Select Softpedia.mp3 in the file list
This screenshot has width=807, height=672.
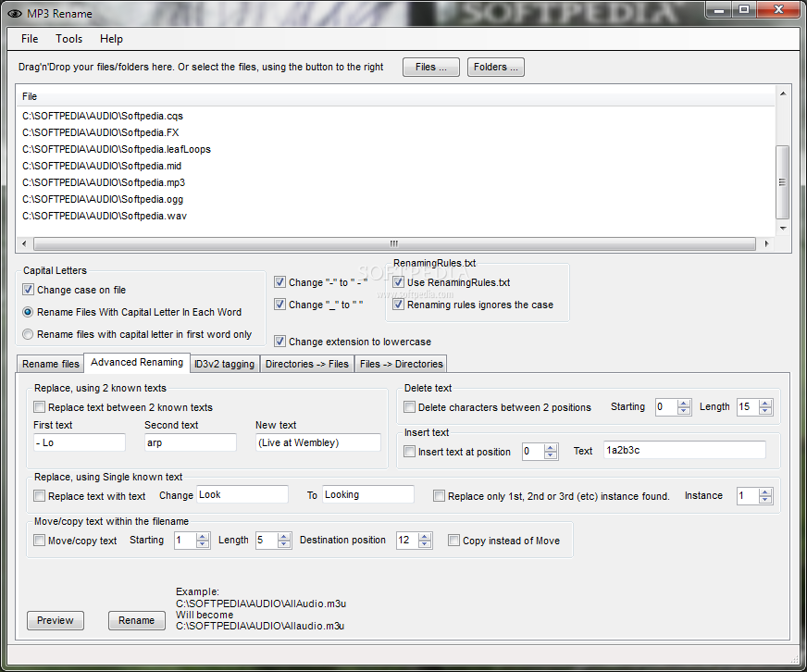tap(104, 182)
